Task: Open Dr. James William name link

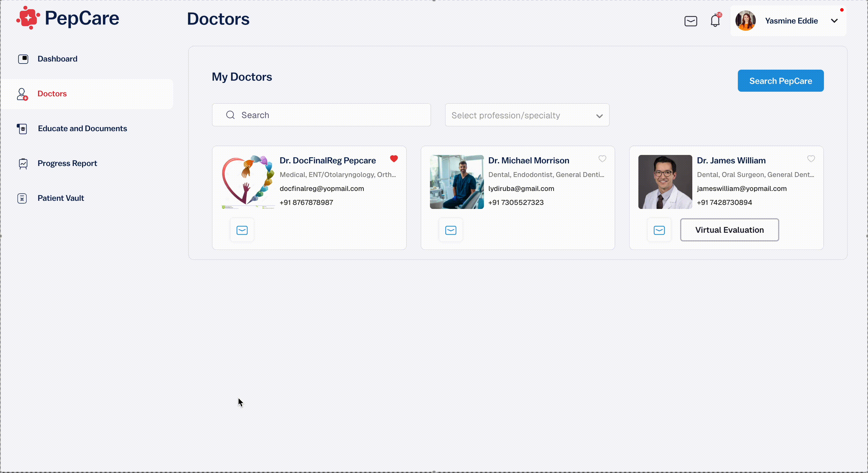Action: pos(731,160)
